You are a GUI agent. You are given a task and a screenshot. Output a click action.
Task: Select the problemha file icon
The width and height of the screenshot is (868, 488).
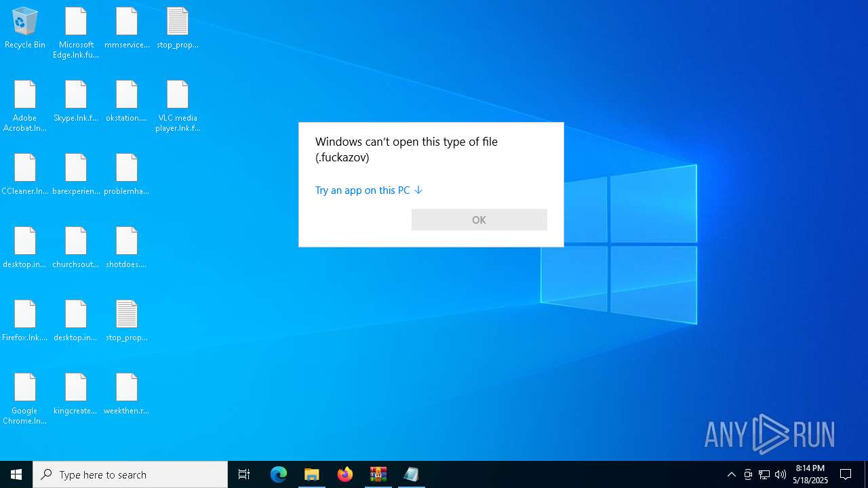(127, 175)
